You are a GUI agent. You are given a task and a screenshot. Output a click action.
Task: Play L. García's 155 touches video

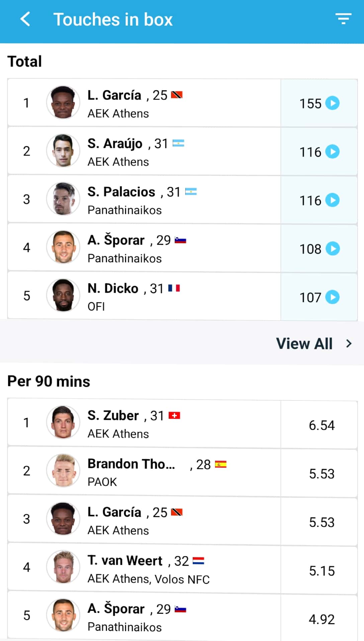[333, 103]
